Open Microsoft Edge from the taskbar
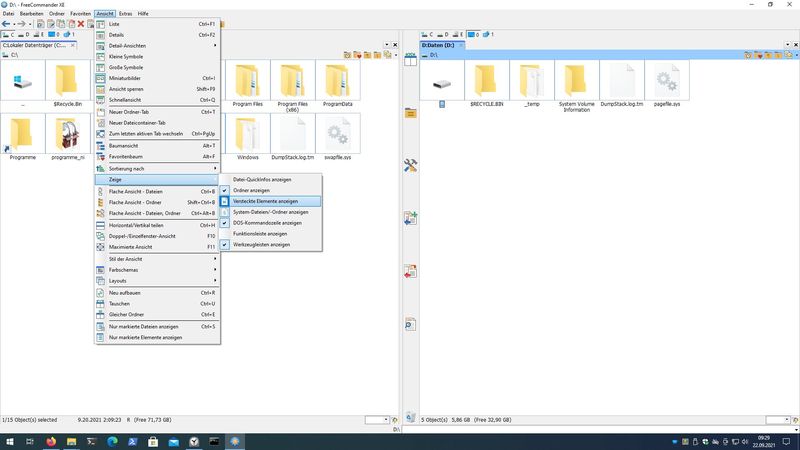 point(112,441)
